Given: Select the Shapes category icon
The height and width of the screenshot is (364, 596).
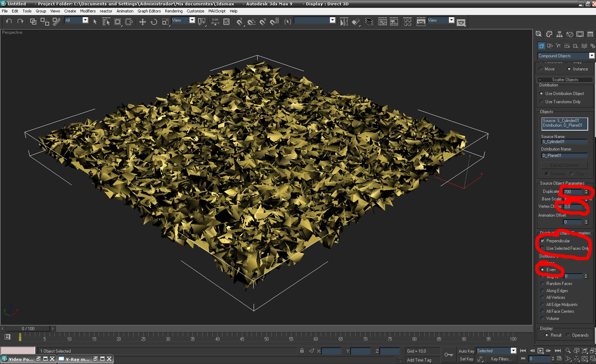Looking at the screenshot, I should click(x=550, y=46).
